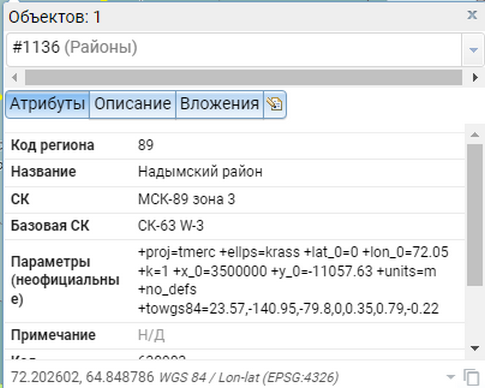The image size is (485, 388).
Task: Open the Описание tab
Action: click(132, 104)
